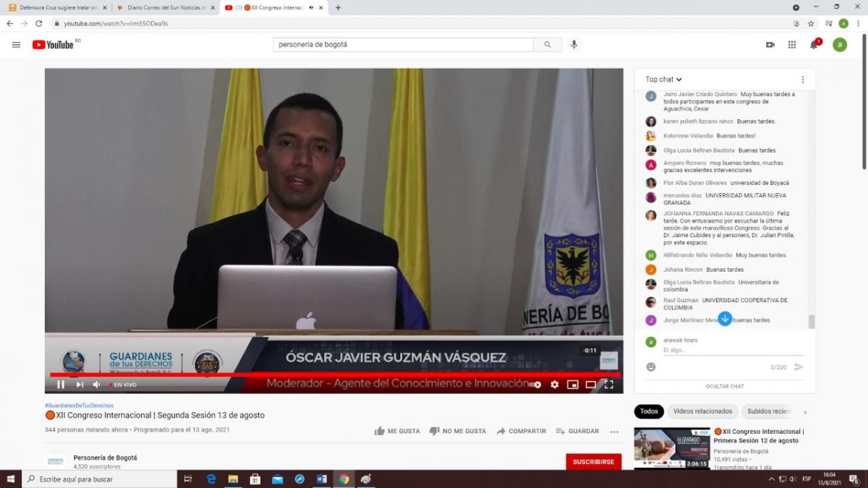
Task: Click OCULTAR CHAT to hide chat
Action: 725,386
